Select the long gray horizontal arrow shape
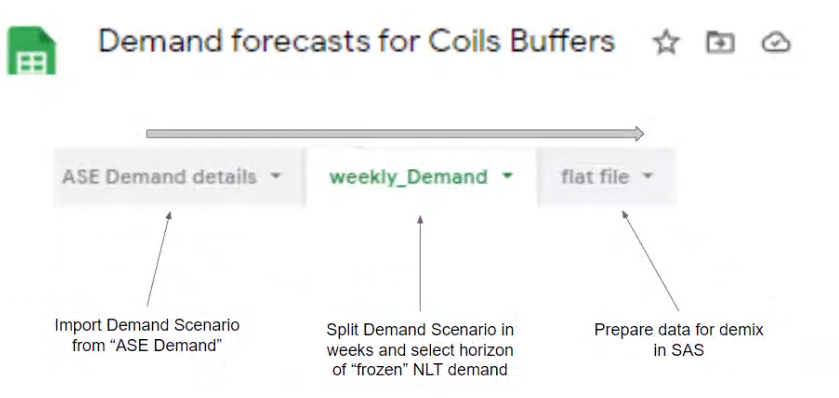The image size is (839, 398). point(395,134)
